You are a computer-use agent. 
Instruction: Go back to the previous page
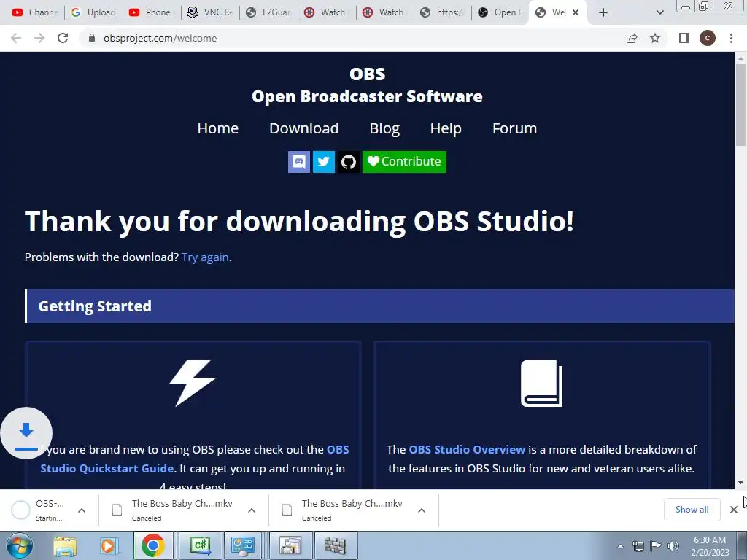click(16, 38)
